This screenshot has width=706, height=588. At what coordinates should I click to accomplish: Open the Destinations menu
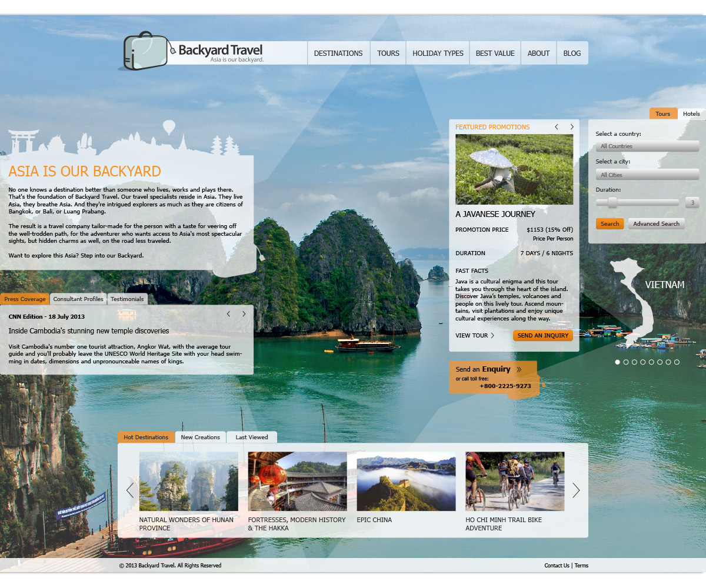[338, 53]
